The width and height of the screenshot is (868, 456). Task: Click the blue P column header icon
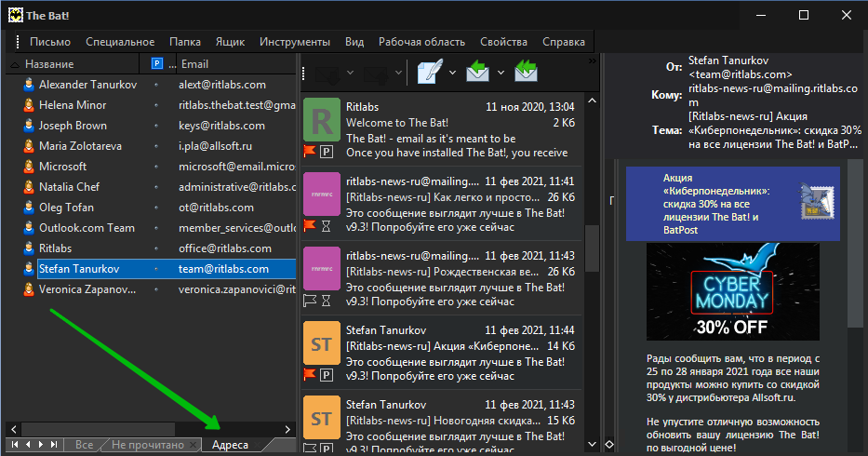coord(157,64)
